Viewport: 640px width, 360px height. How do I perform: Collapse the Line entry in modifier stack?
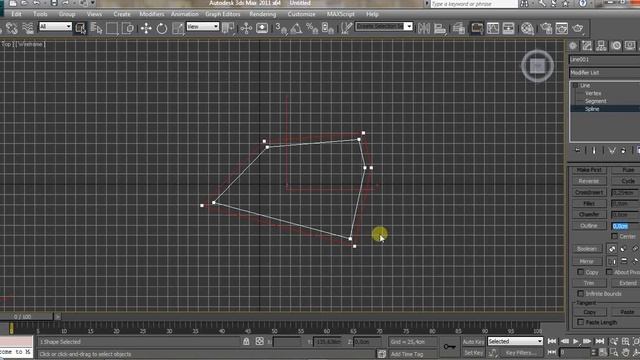coord(575,85)
